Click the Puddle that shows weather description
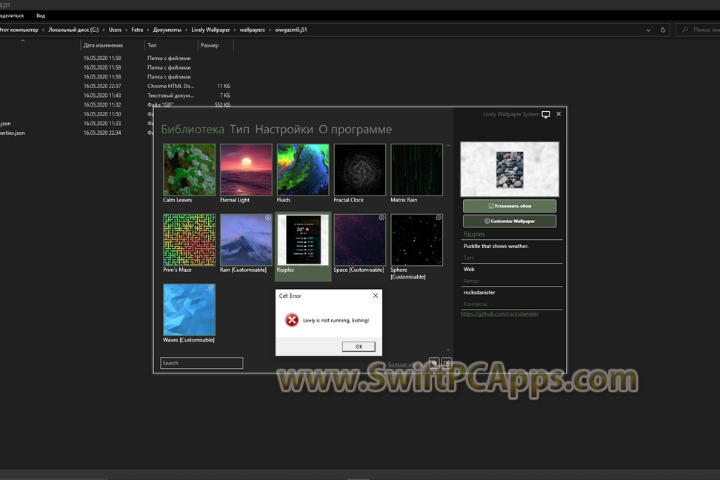 click(x=496, y=246)
